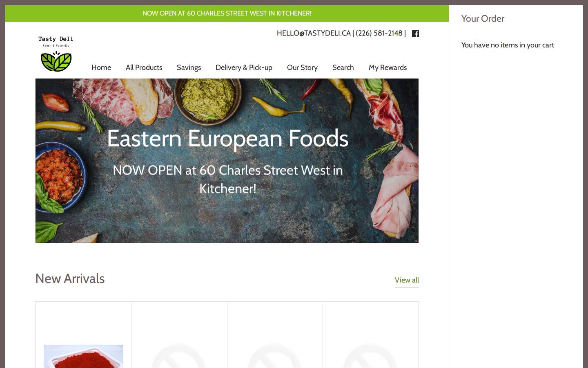Click the green NOW OPEN announcement banner
This screenshot has height=368, width=588.
pyautogui.click(x=227, y=13)
